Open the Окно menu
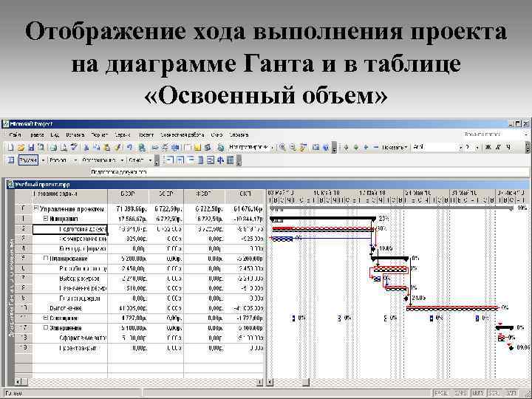The image size is (532, 399). tap(216, 134)
